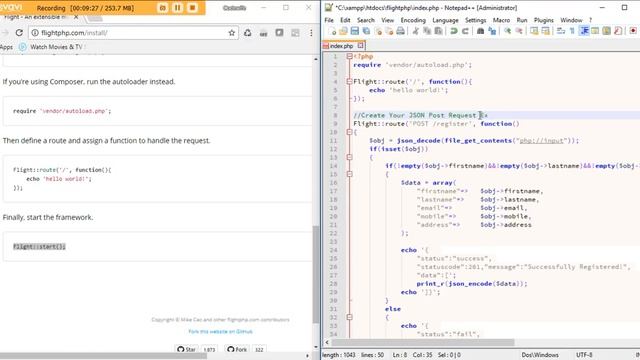The height and width of the screenshot is (360, 640).
Task: Click the browser page scroll down arrow
Action: (x=316, y=347)
